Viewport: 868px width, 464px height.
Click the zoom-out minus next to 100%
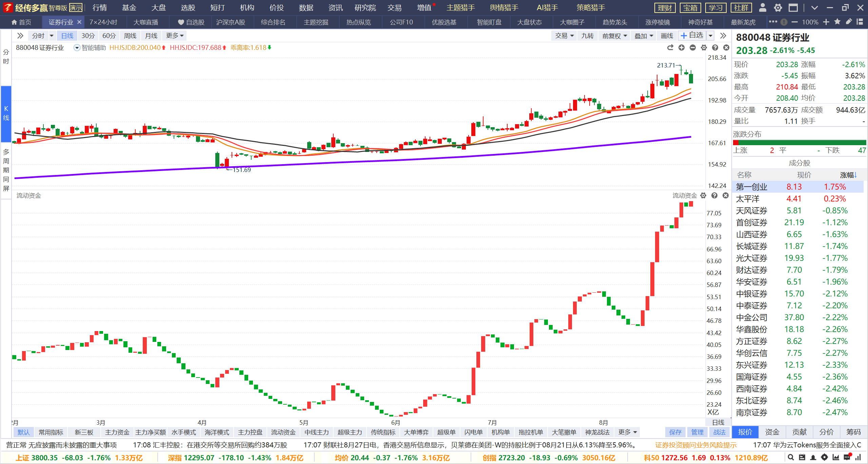pos(794,22)
